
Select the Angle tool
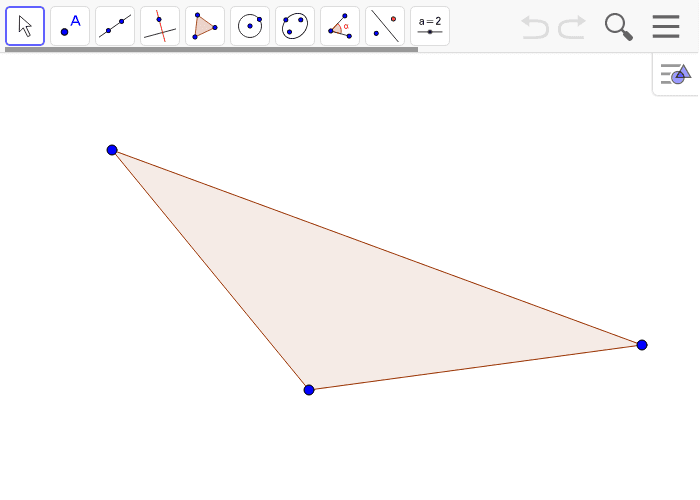pos(340,26)
